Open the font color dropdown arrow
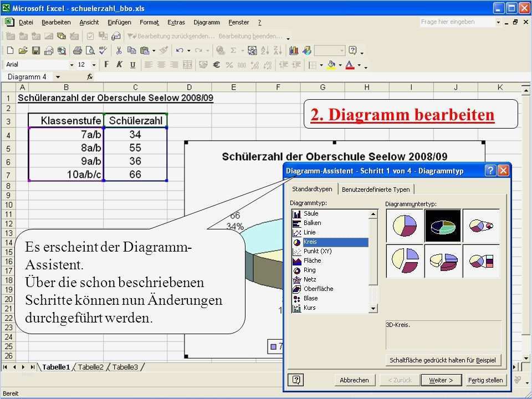This screenshot has width=532, height=399. [359, 65]
